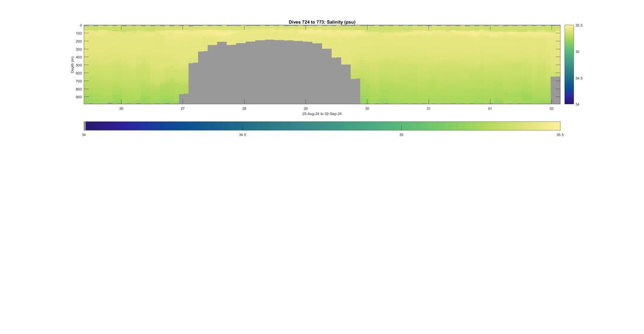This screenshot has height=334, width=644.
Task: Select the "Depth (m)" y-axis label
Action: 72,64
